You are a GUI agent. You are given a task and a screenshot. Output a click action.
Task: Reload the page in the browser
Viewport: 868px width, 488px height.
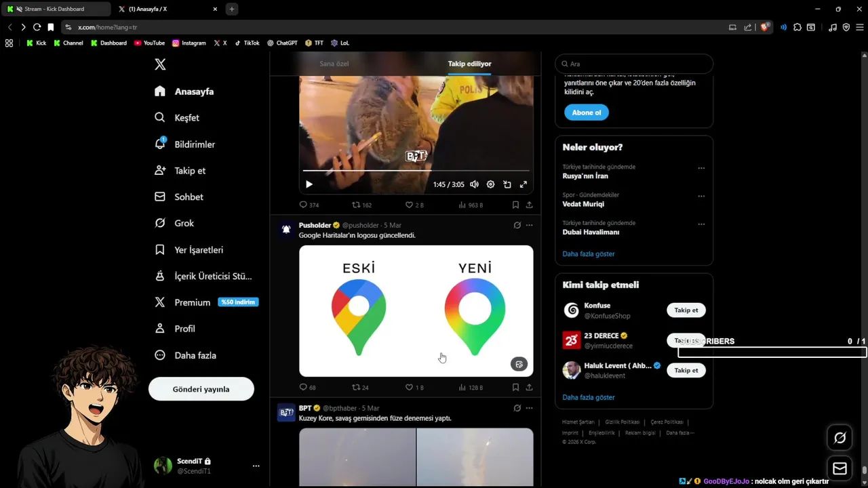(37, 27)
